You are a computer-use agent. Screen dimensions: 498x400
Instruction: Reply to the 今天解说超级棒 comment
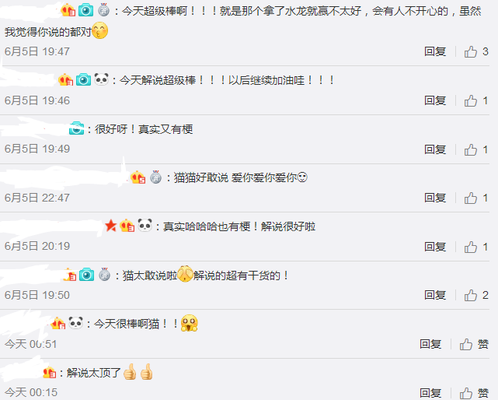click(x=435, y=100)
